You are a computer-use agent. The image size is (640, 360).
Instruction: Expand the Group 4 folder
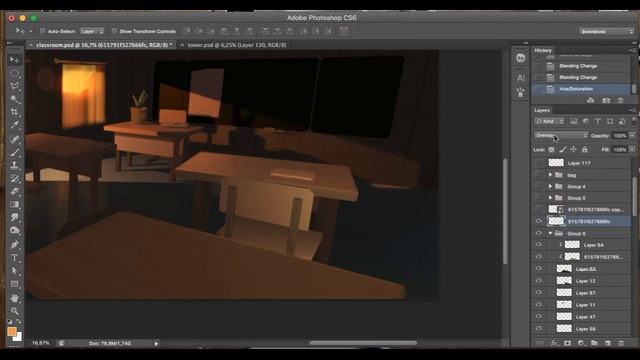(550, 186)
